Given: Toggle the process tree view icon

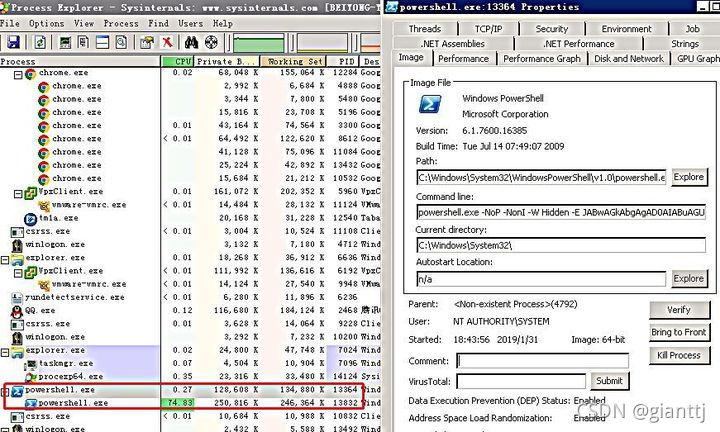Looking at the screenshot, I should (84, 43).
